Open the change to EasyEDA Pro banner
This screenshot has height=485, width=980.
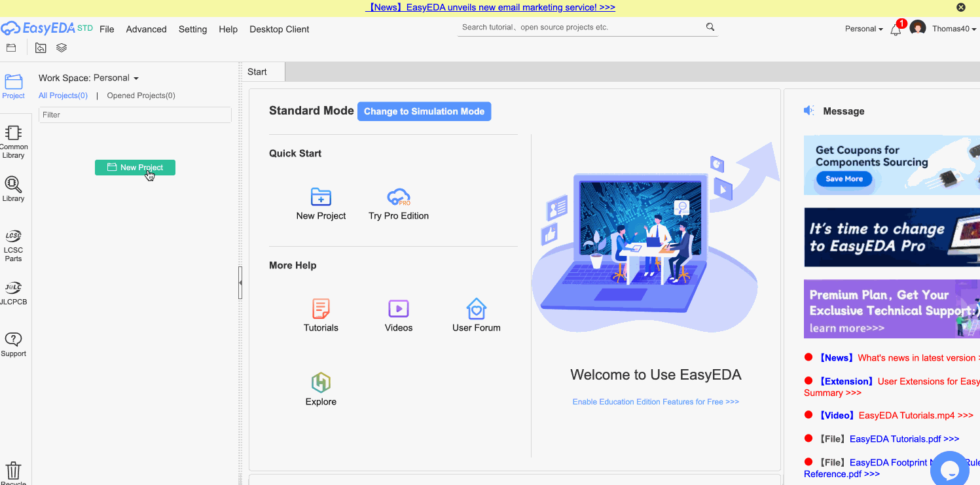[892, 238]
